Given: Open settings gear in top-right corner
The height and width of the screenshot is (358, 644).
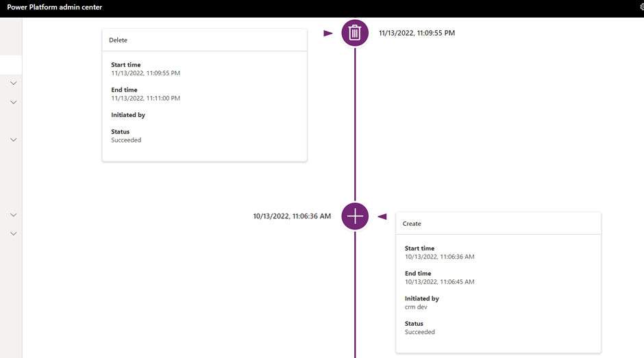Looking at the screenshot, I should 642,7.
